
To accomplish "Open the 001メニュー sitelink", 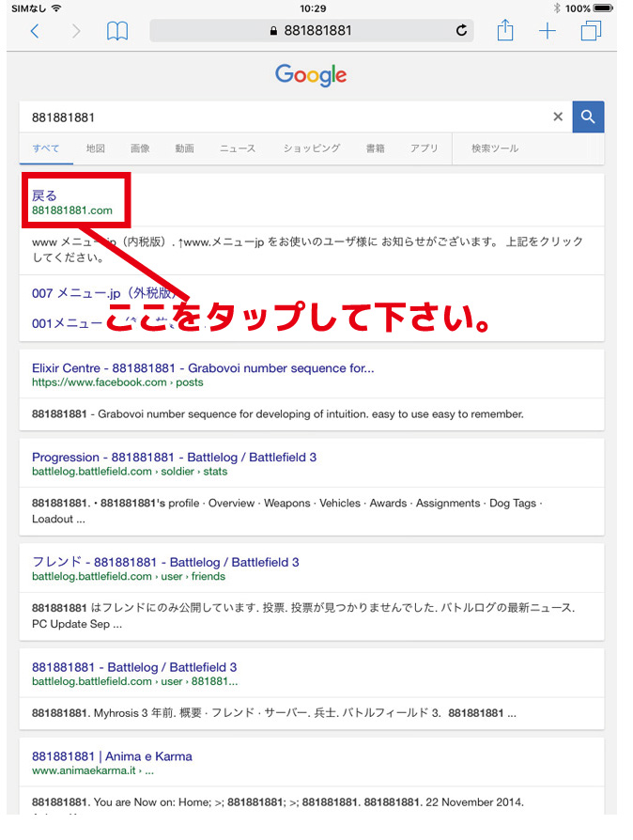I will [67, 323].
